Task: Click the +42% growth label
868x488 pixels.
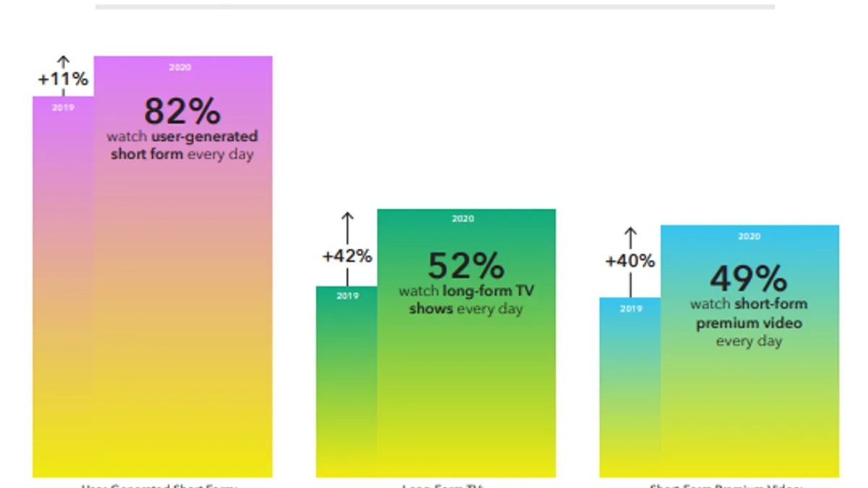Action: [347, 256]
